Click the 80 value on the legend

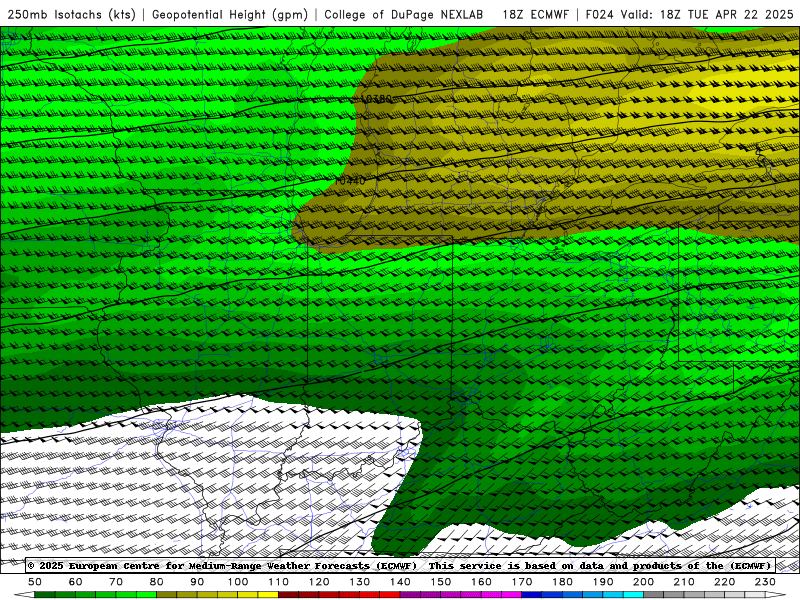[x=157, y=582]
